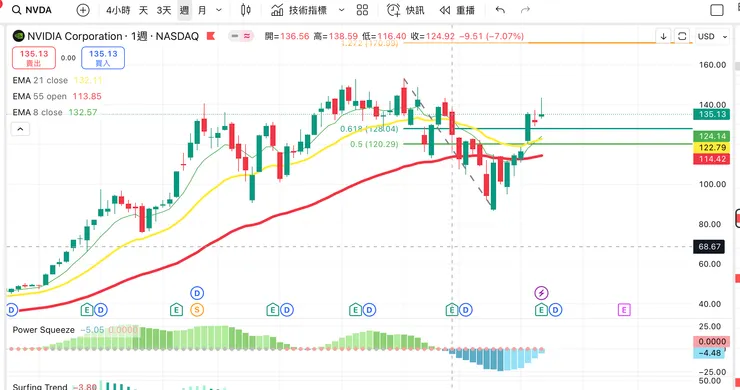Image resolution: width=740 pixels, height=390 pixels.
Task: Click the green 124.14 price axis label
Action: tap(712, 136)
